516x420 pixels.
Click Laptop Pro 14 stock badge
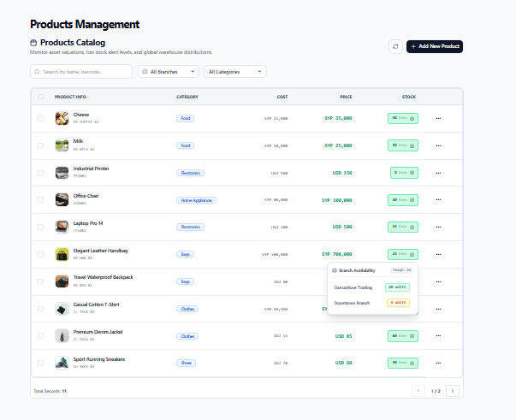pyautogui.click(x=403, y=227)
